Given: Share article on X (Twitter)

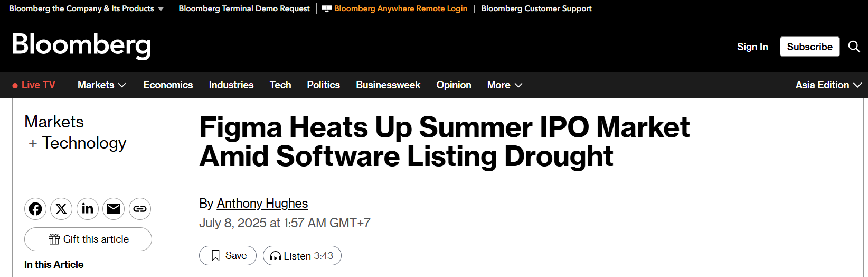Looking at the screenshot, I should tap(61, 209).
